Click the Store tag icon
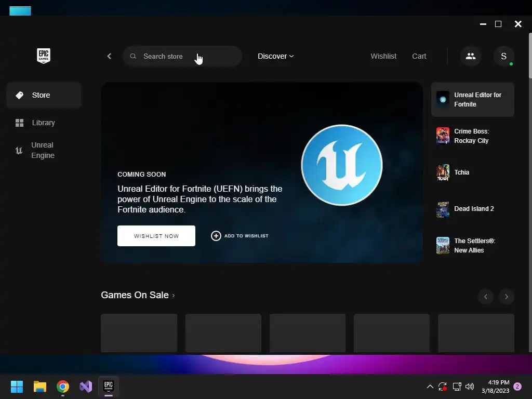Screen dimensions: 532x399 tap(20, 96)
